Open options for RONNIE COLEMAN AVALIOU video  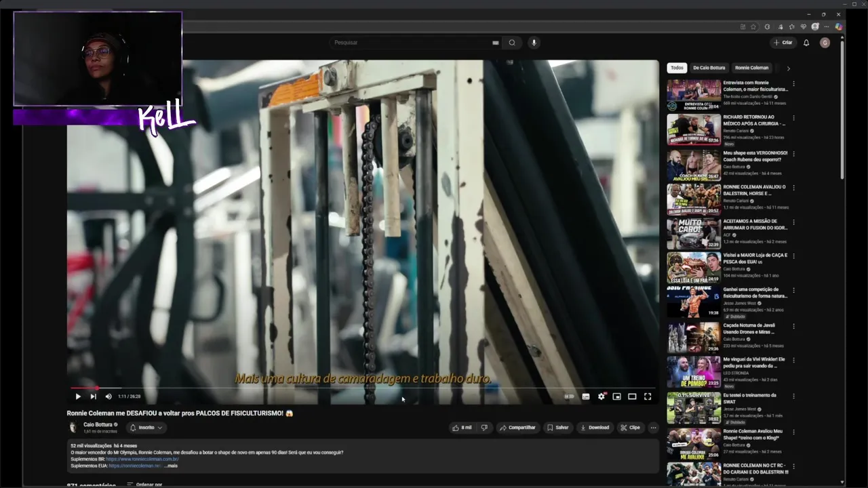793,188
